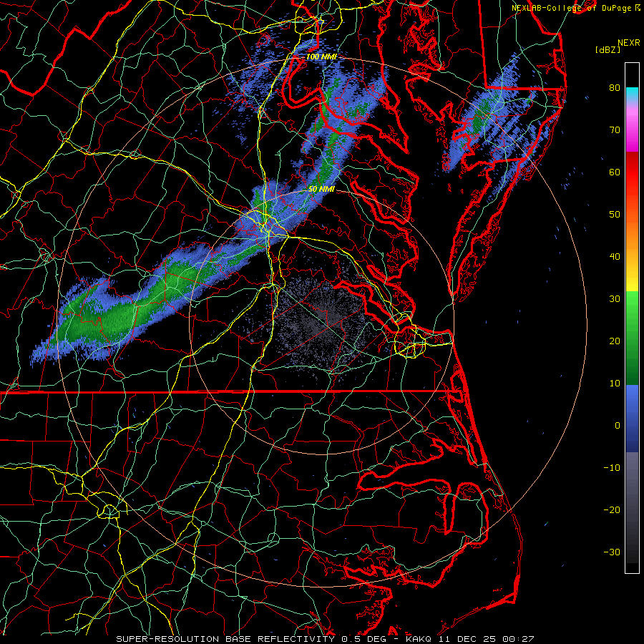
Task: Click the SUPER-RESOLUTION BASE REFLECTIVITY caption text
Action: 225,639
